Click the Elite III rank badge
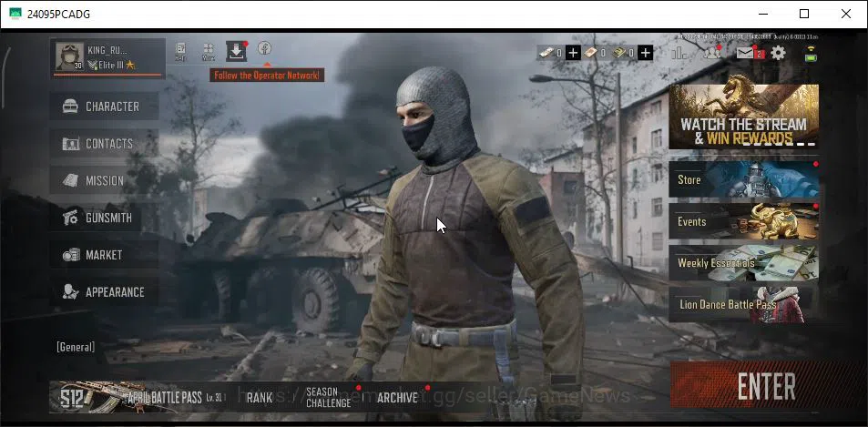Screen dimensions: 868x427 (111, 65)
